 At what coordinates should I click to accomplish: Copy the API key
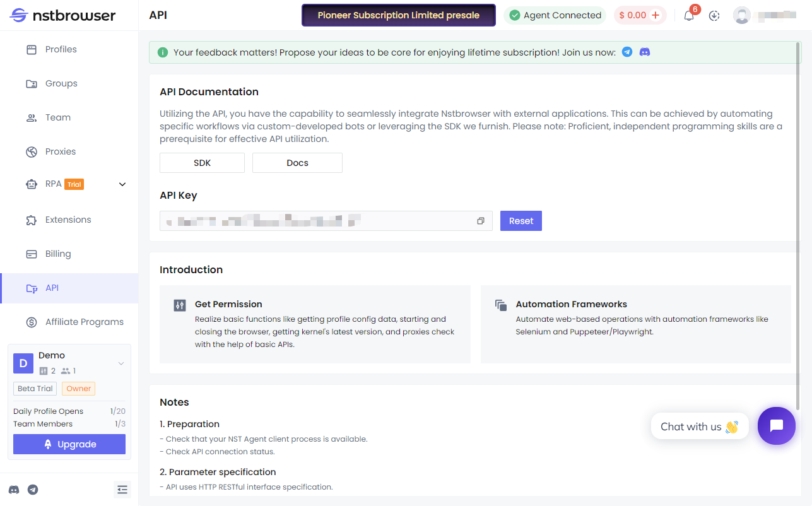tap(481, 221)
